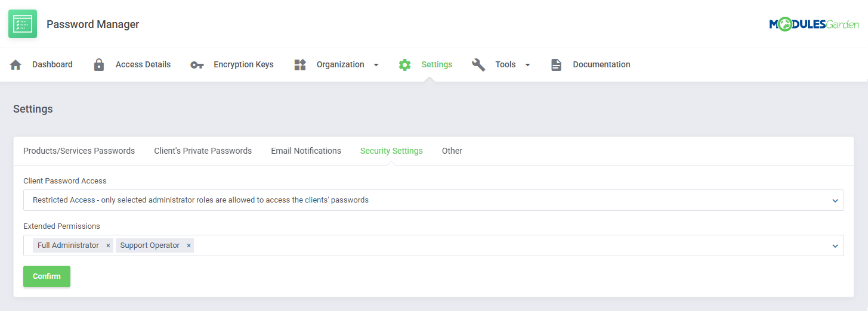Go to Access Details
Screen dimensions: 868x311
pos(143,64)
